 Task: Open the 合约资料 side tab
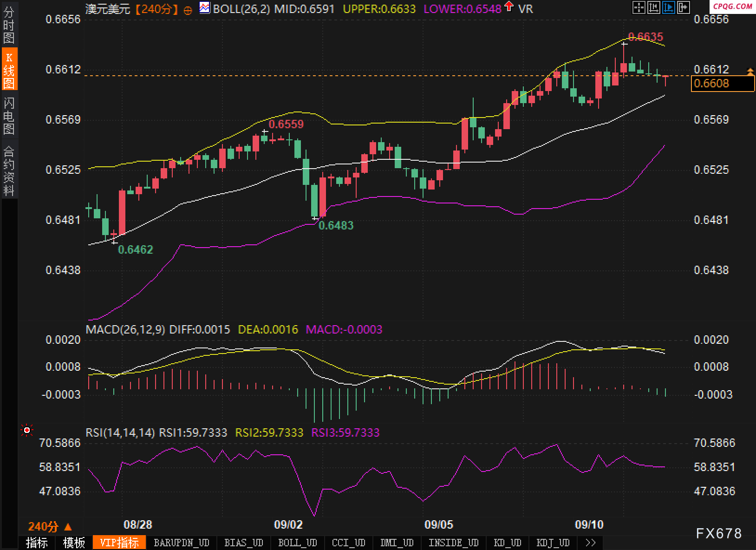tap(9, 170)
